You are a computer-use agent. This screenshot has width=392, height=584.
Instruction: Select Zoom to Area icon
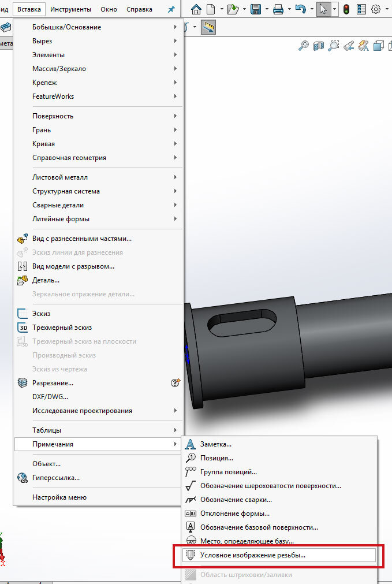pyautogui.click(x=334, y=46)
